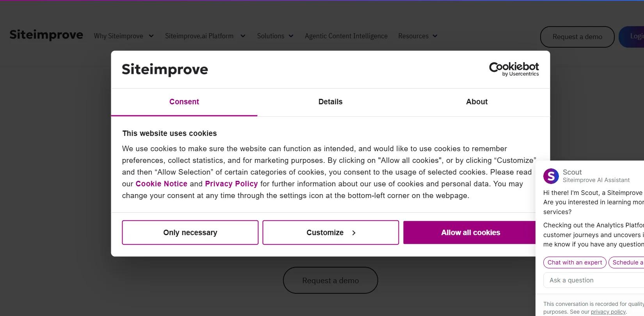The image size is (644, 316).
Task: Click the Chat with an expert chip
Action: (x=575, y=262)
